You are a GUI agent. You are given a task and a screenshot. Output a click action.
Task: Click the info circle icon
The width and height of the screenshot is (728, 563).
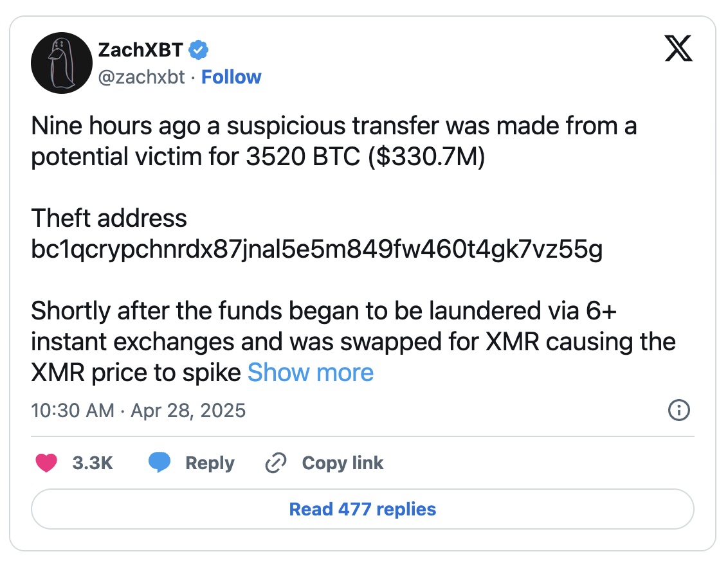tap(679, 409)
